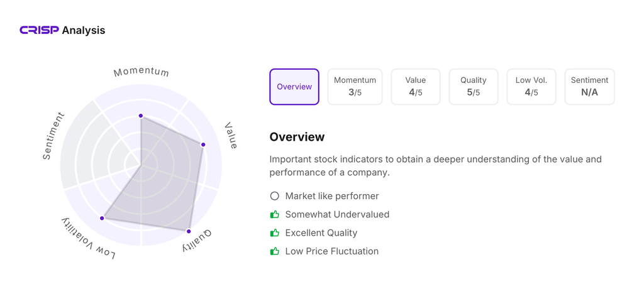
Task: Click the Excellent Quality text
Action: [x=321, y=233]
